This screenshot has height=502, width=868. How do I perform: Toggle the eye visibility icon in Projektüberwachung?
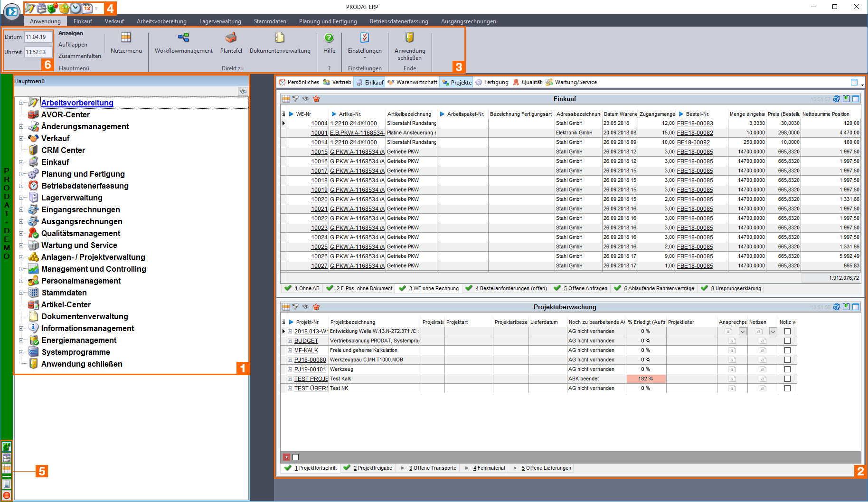(x=306, y=307)
